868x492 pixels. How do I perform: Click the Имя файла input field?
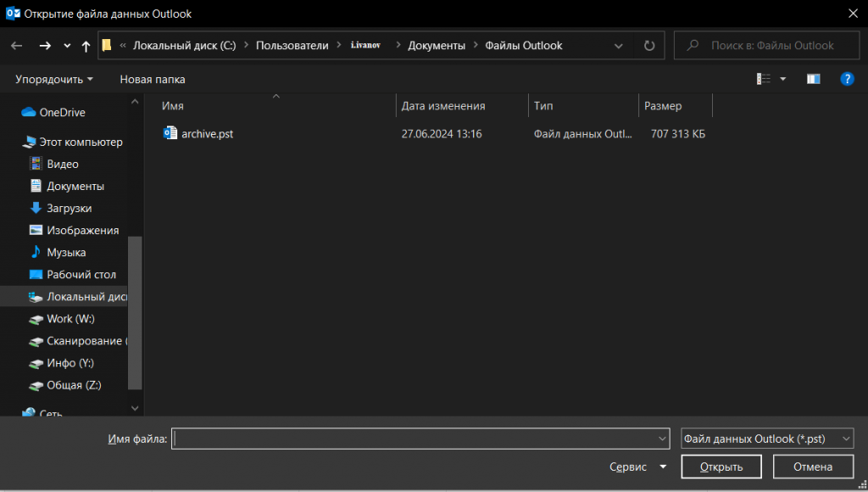[x=414, y=439]
